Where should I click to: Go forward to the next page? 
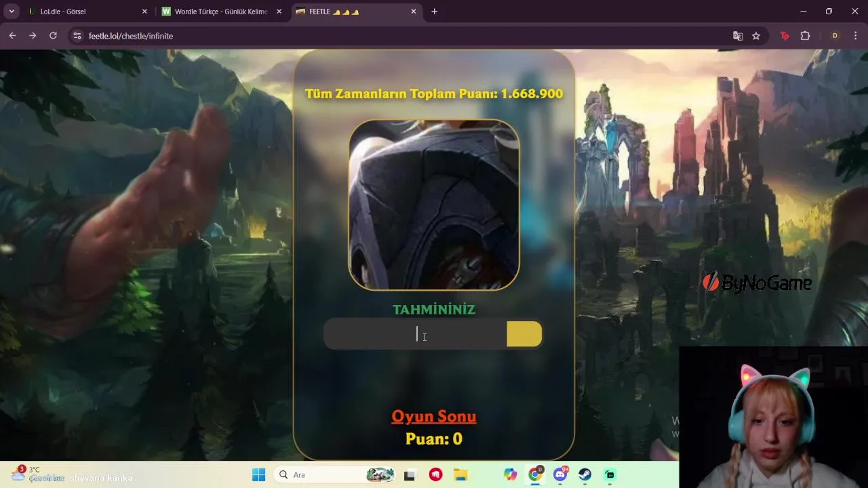pyautogui.click(x=33, y=36)
